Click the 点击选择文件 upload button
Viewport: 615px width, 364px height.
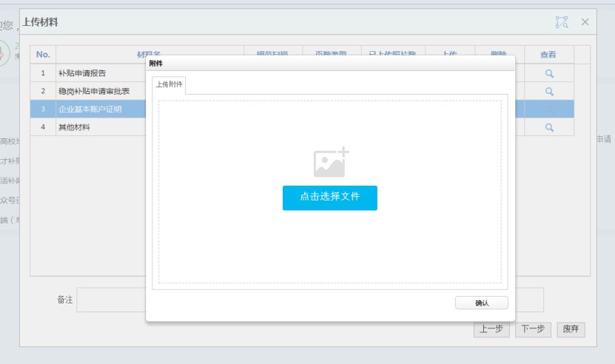pyautogui.click(x=329, y=198)
